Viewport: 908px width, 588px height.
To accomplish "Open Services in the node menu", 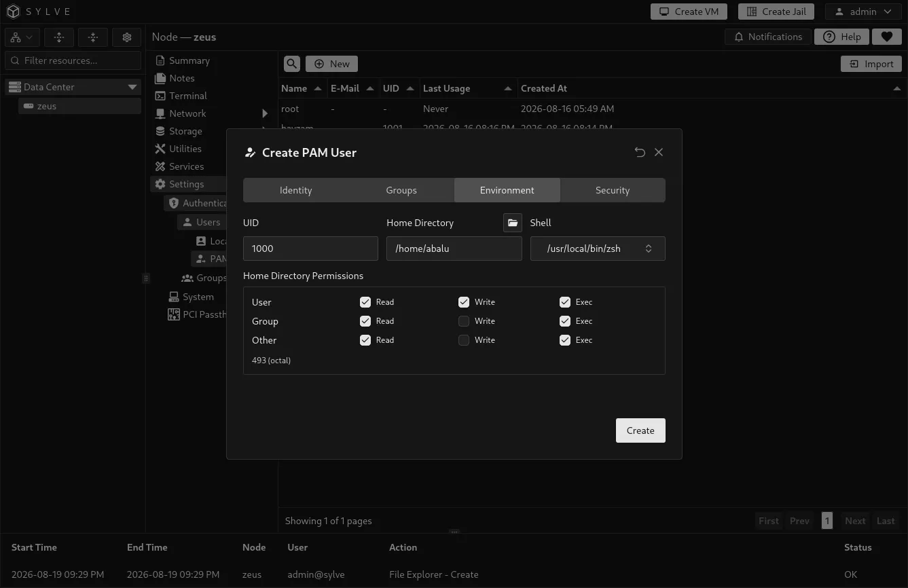I will tap(186, 166).
